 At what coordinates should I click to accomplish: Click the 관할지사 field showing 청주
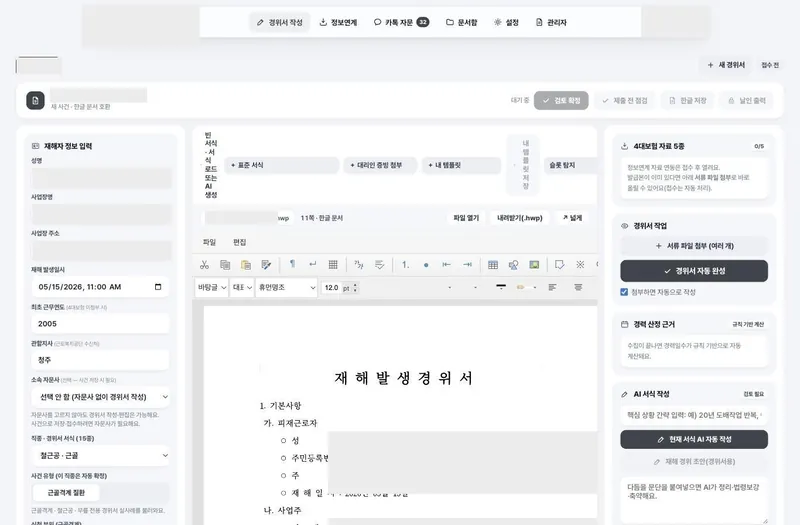click(101, 360)
